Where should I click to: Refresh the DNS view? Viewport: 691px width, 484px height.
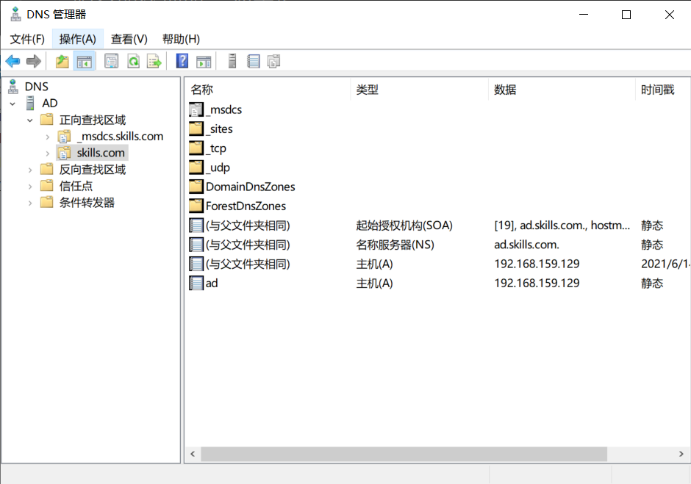[x=133, y=61]
